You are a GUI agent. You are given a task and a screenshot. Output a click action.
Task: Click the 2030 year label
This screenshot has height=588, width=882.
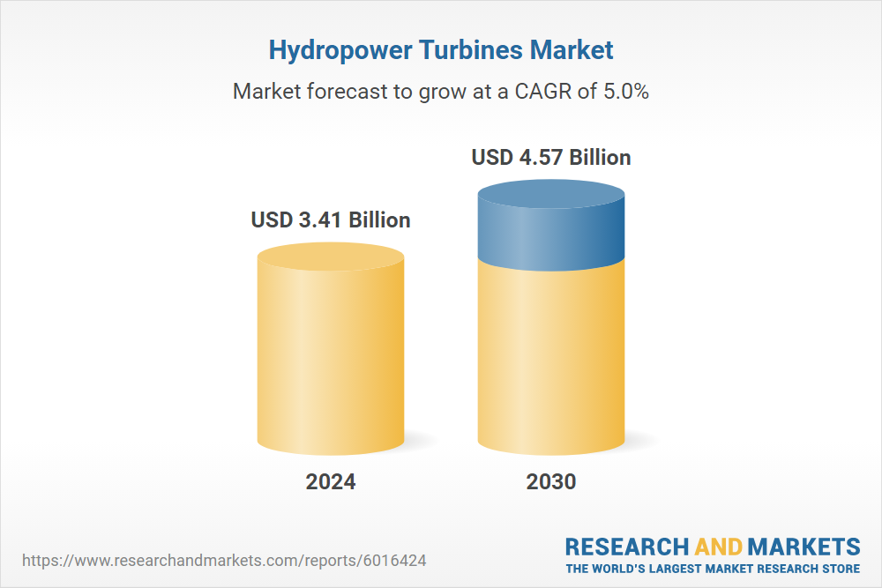point(551,481)
